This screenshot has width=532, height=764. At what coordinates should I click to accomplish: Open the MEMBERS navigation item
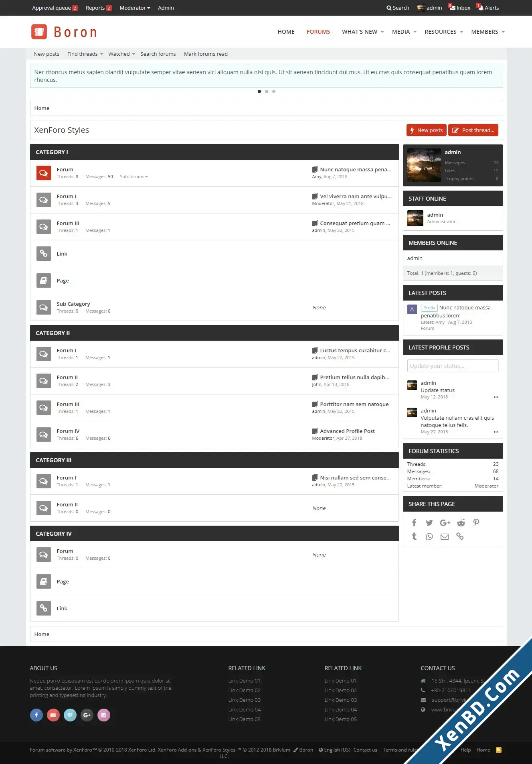tap(488, 32)
